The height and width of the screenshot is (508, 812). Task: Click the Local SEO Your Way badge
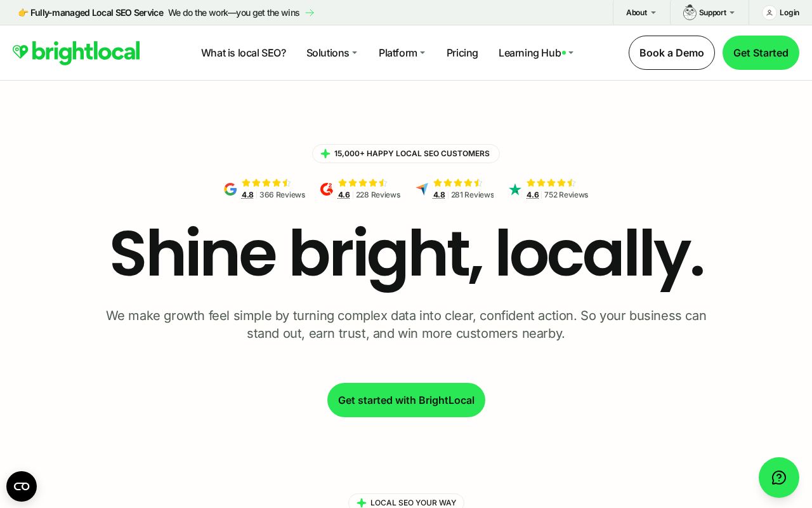coord(406,502)
